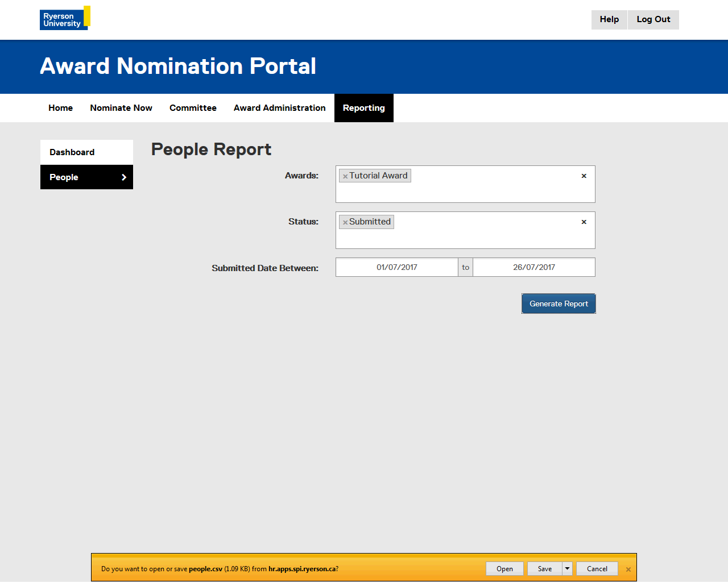The width and height of the screenshot is (728, 582).
Task: Dismiss the download notification bar
Action: pyautogui.click(x=628, y=569)
